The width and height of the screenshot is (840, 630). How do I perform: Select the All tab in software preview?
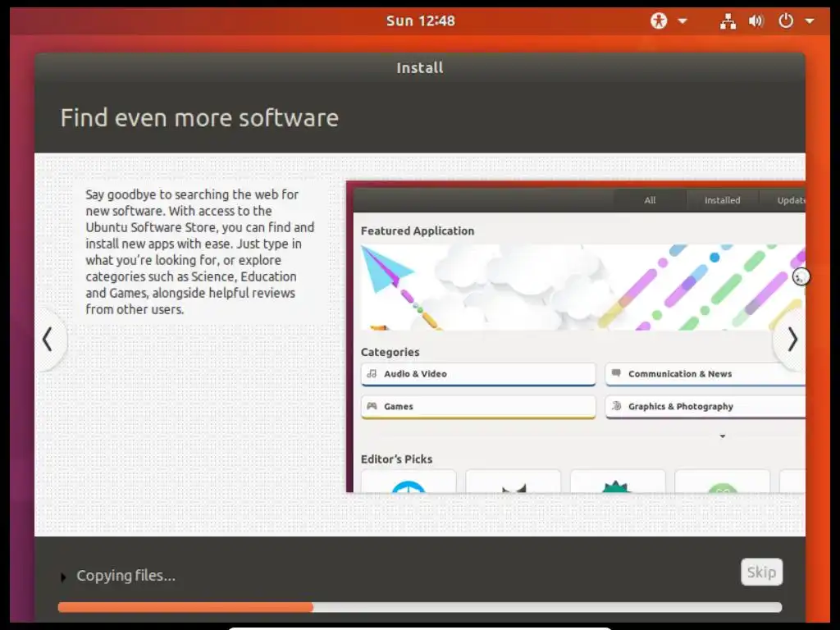(650, 200)
